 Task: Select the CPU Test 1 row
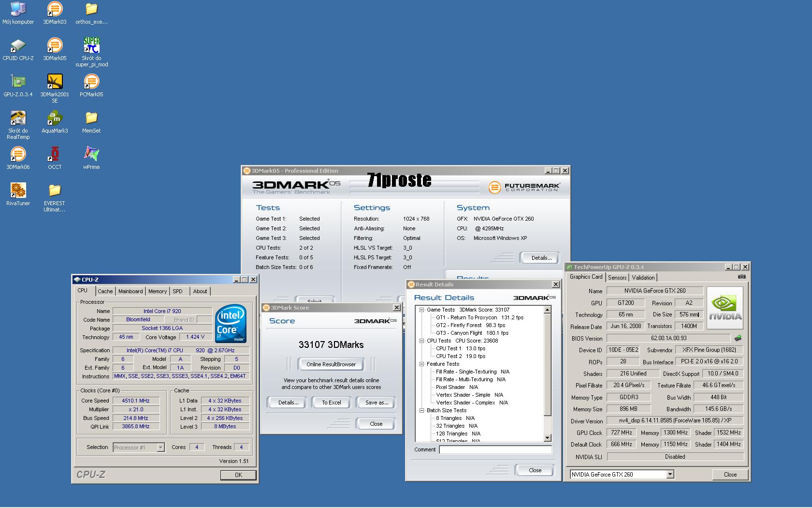click(x=461, y=348)
